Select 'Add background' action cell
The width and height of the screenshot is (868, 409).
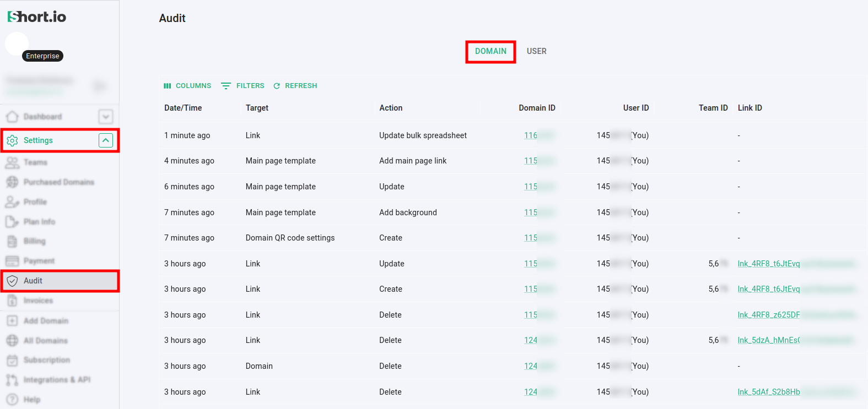pos(408,212)
